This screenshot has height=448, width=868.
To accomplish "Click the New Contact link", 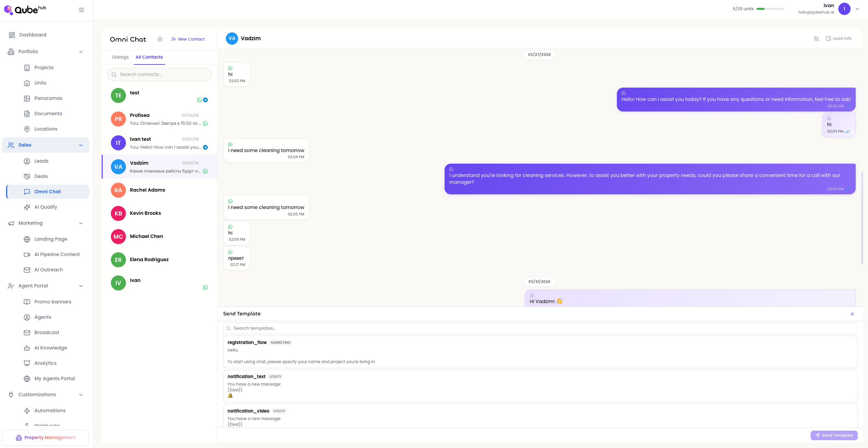I will click(188, 39).
